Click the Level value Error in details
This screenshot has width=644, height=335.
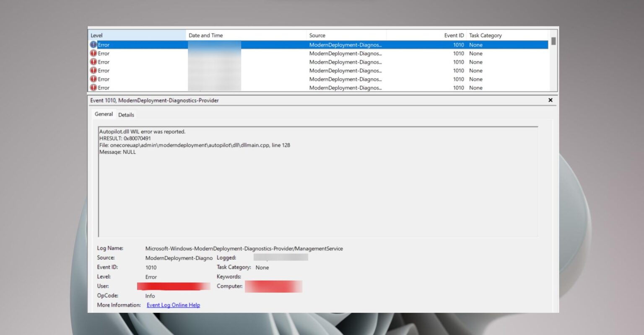pyautogui.click(x=151, y=277)
